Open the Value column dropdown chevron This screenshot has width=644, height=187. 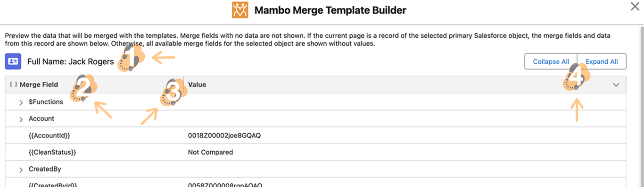tap(616, 85)
